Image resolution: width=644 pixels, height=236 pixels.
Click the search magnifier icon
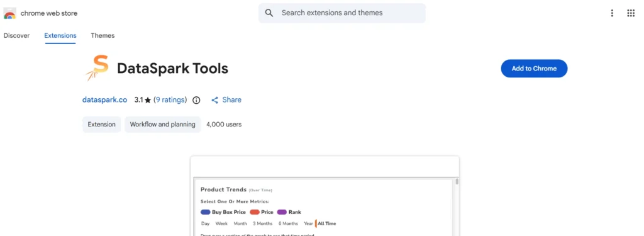pyautogui.click(x=269, y=13)
